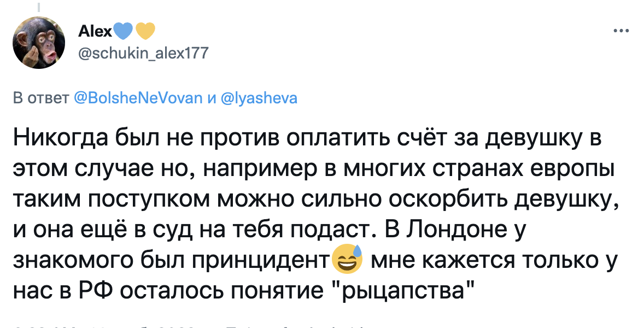Open the @BolsheNeVovan mention link

pos(138,98)
